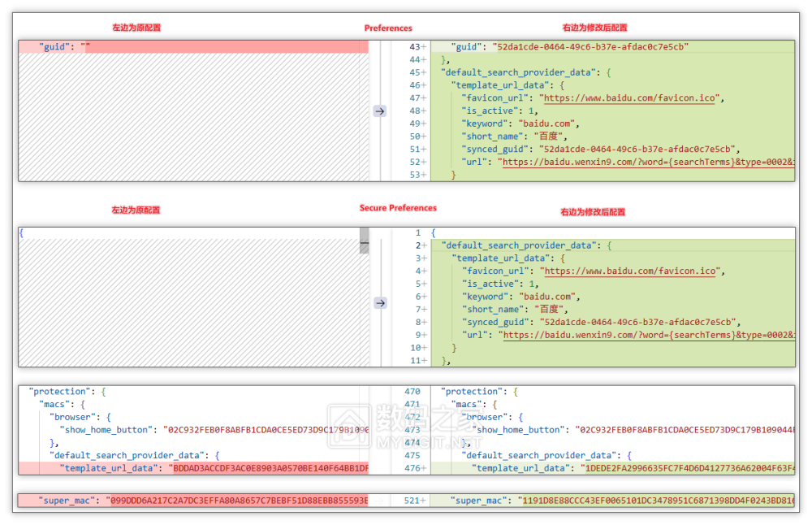Click line number 470 in the gutter
This screenshot has height=525, width=812.
tap(412, 391)
